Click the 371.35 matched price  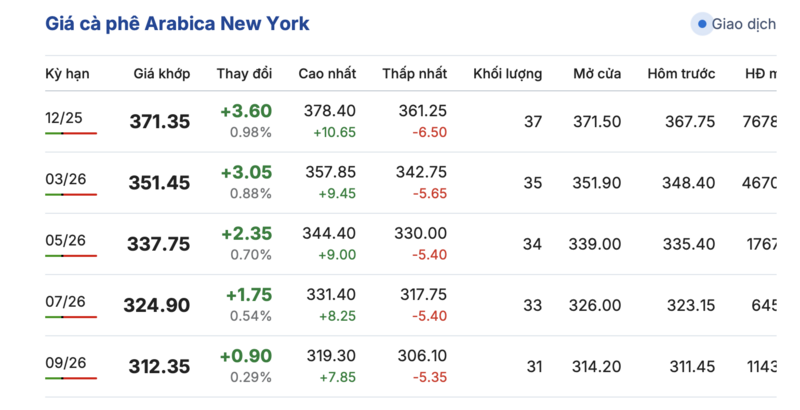coord(159,122)
